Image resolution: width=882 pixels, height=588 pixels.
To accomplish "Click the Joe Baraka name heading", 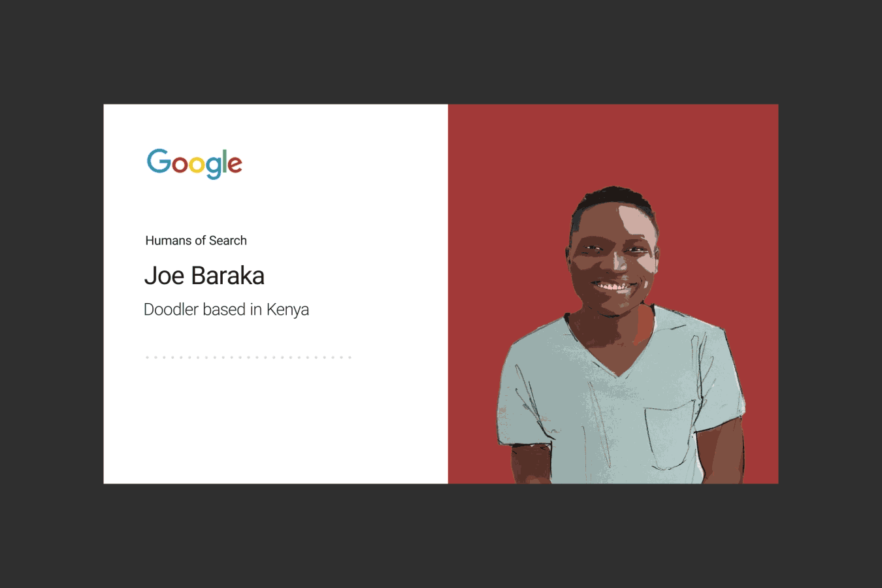I will tap(204, 276).
